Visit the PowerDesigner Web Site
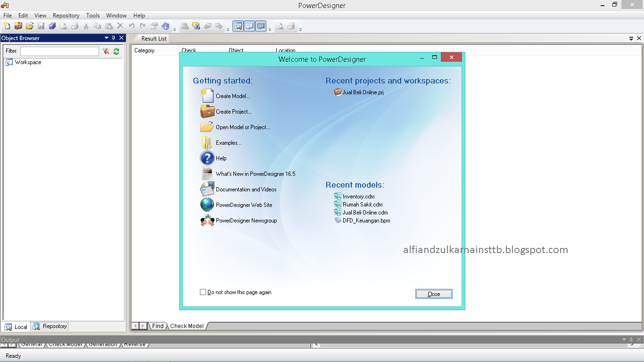This screenshot has height=362, width=644. click(x=244, y=205)
